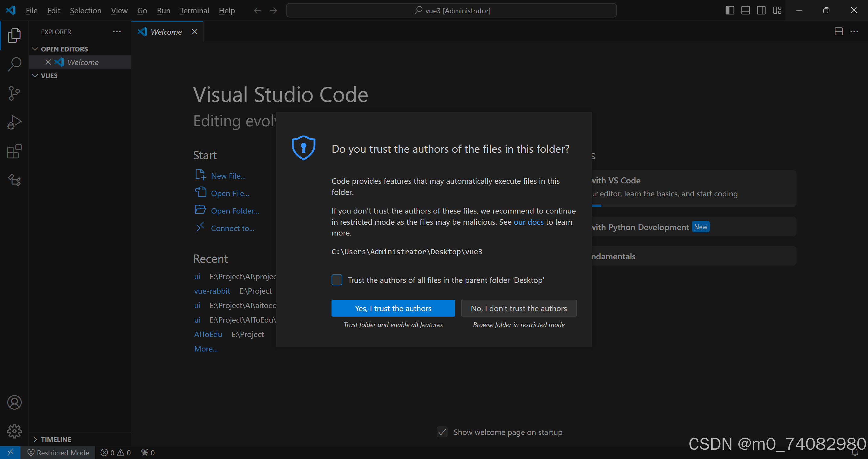Open the Selection menu
Viewport: 868px width, 459px height.
point(86,11)
